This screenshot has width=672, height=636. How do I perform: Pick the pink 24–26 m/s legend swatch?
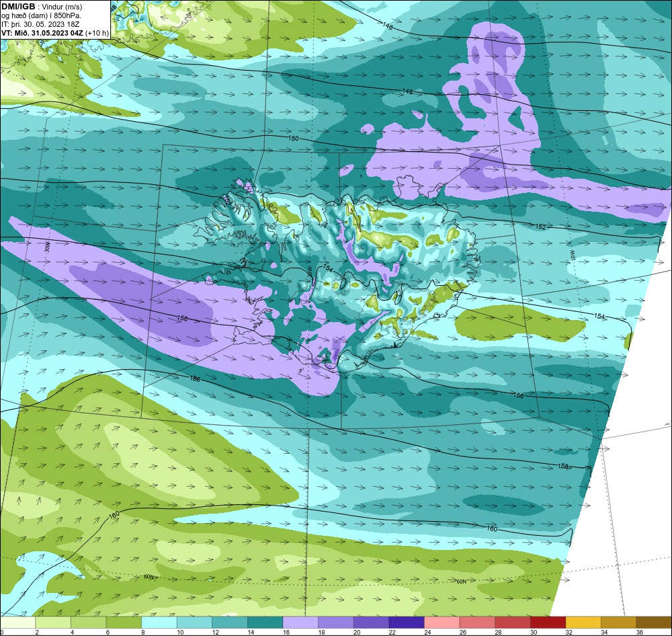[442, 623]
